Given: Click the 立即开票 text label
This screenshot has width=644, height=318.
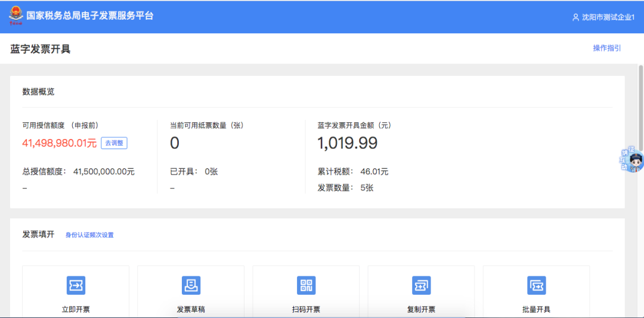Looking at the screenshot, I should pos(76,310).
